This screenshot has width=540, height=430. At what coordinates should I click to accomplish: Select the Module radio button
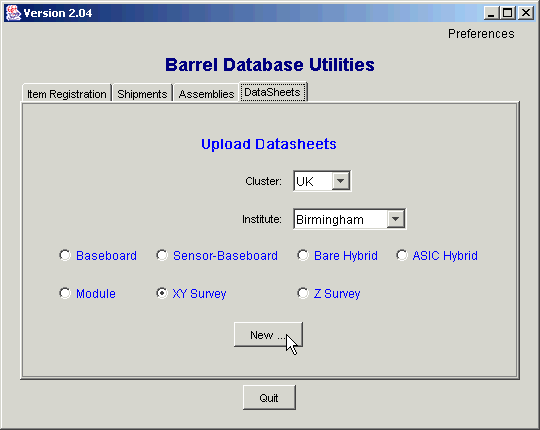(65, 293)
